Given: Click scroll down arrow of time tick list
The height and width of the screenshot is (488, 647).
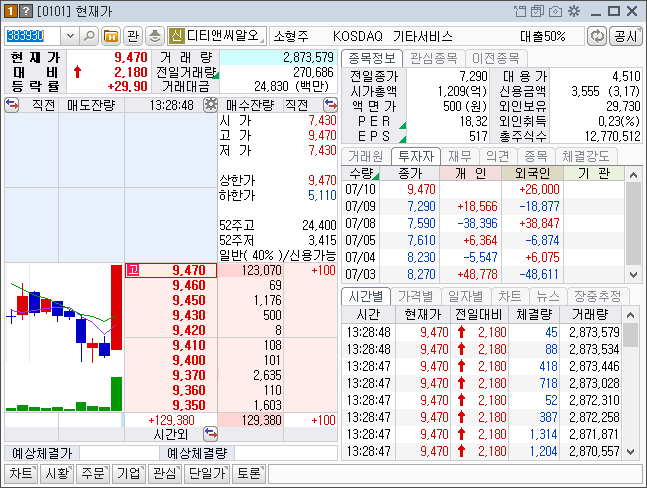Looking at the screenshot, I should (x=630, y=452).
